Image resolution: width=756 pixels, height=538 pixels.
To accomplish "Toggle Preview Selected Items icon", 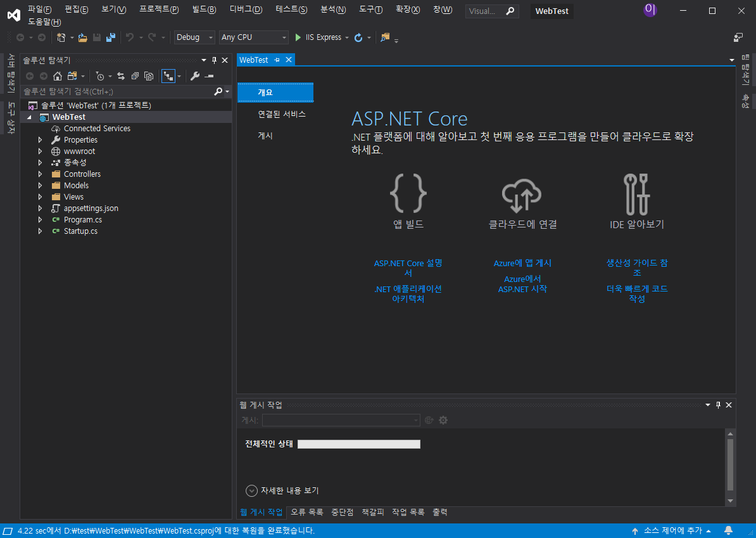I will [209, 76].
